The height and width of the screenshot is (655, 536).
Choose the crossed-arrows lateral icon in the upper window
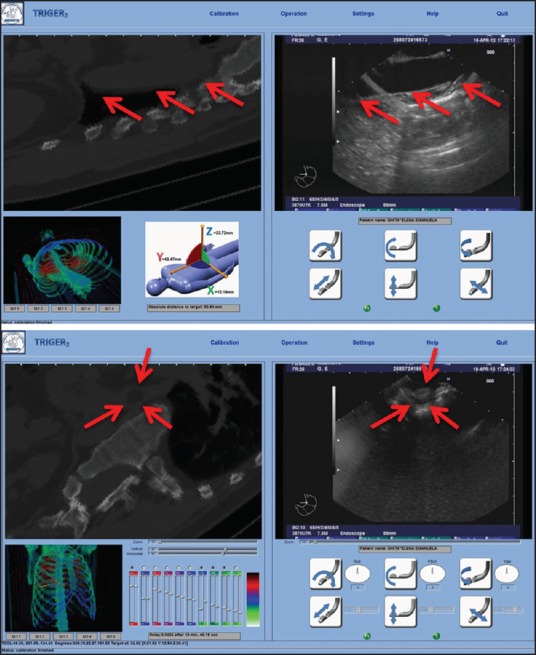(x=476, y=284)
